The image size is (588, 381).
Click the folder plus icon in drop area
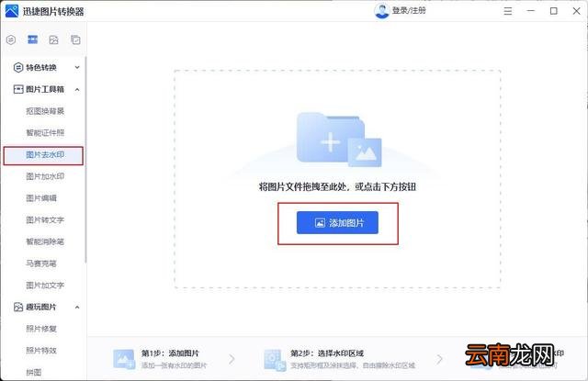point(339,140)
